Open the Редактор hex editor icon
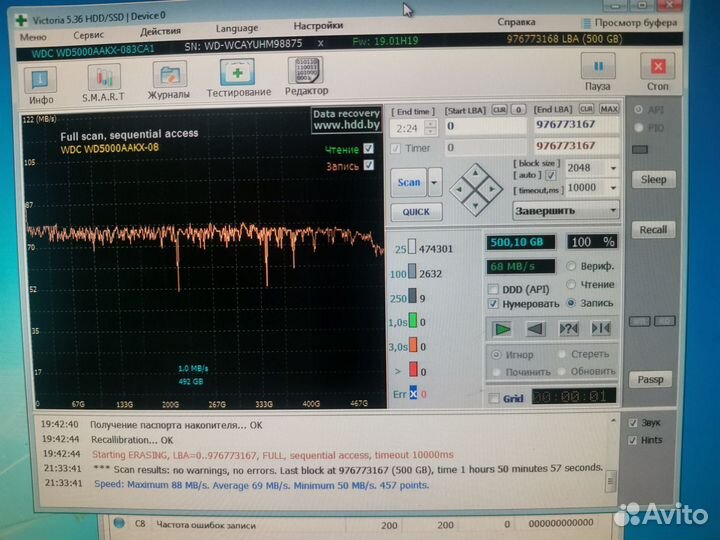The image size is (720, 540). tap(306, 74)
